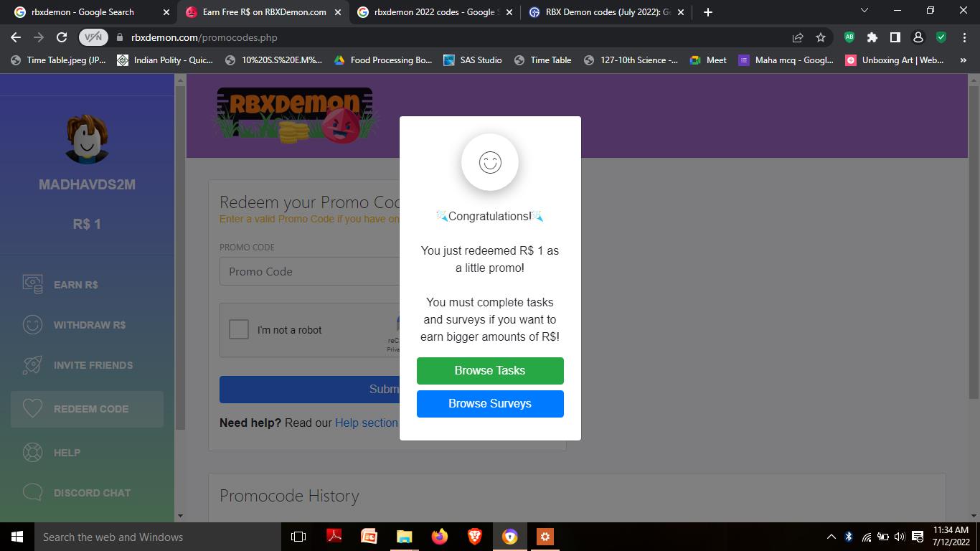
Task: Click the Promo Code input field
Action: [309, 271]
